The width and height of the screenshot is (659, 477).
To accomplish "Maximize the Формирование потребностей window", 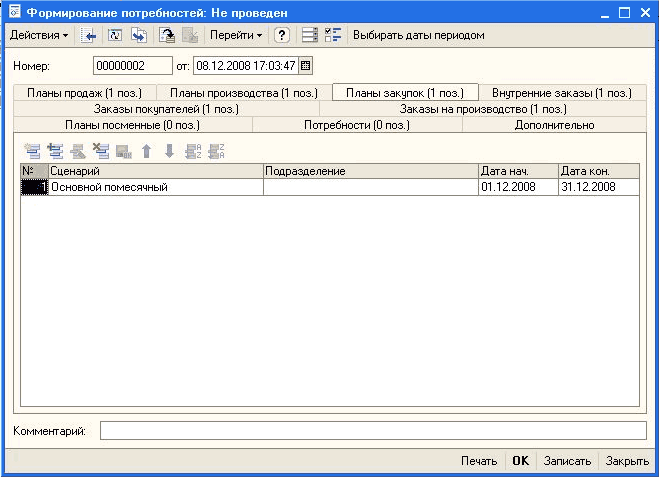I will [x=625, y=13].
